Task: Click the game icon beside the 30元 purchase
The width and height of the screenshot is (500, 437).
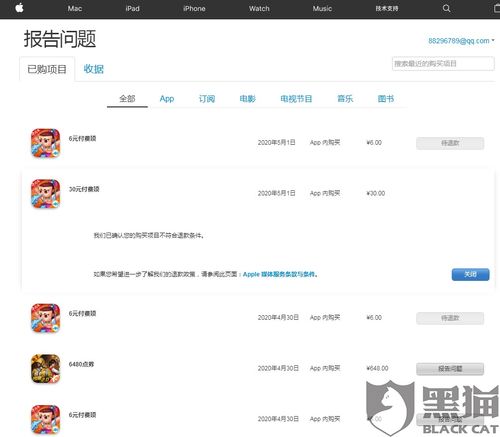Action: 46,194
